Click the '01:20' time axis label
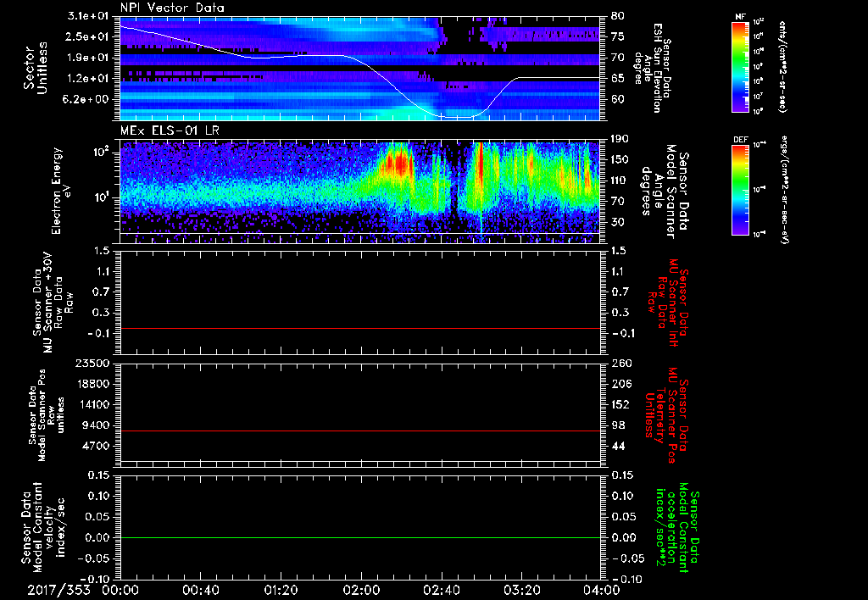The height and width of the screenshot is (600, 868). pyautogui.click(x=281, y=590)
